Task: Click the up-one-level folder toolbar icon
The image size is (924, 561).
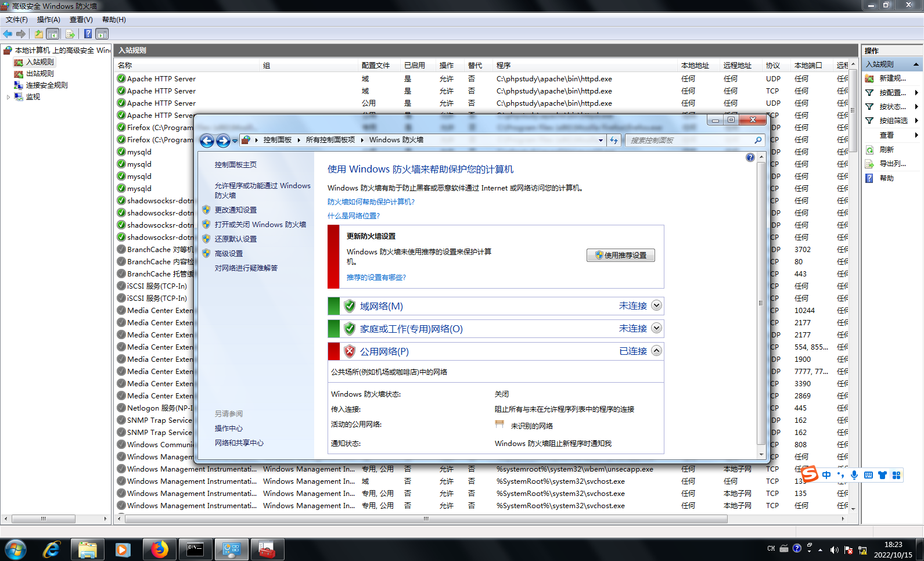Action: click(x=38, y=34)
